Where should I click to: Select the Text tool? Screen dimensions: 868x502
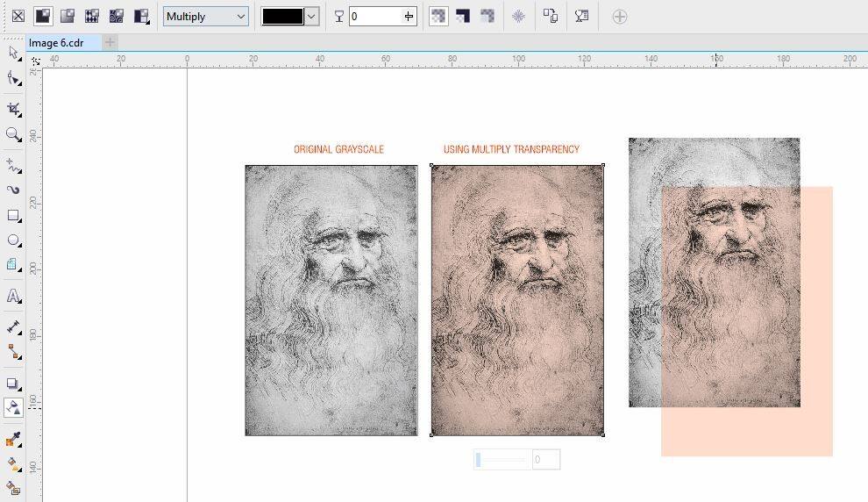pos(14,296)
